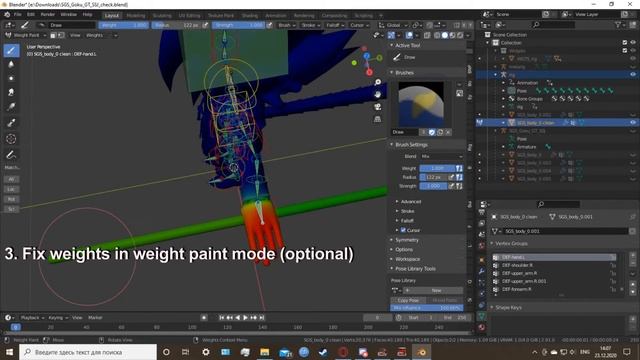This screenshot has height=360, width=640.
Task: Toggle X-ray viewport icon
Action: coord(427,36)
